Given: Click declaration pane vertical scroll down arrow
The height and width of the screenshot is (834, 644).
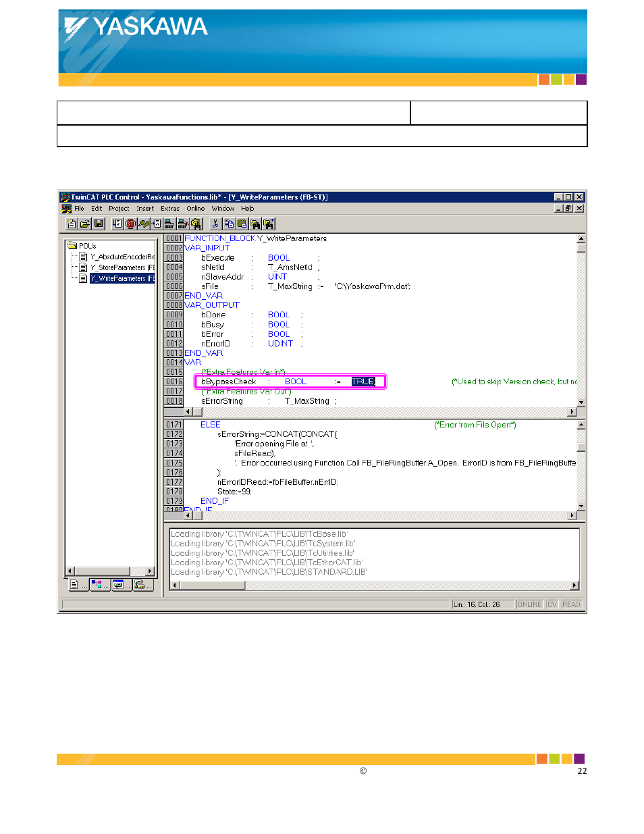Looking at the screenshot, I should point(581,402).
